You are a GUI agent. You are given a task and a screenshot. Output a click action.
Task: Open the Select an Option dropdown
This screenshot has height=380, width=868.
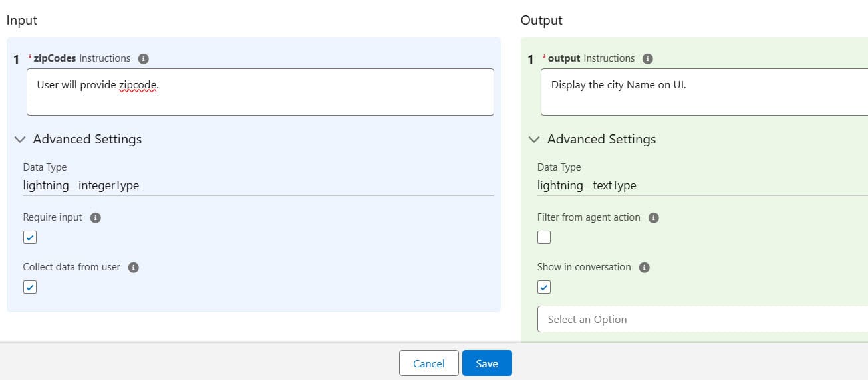(702, 319)
